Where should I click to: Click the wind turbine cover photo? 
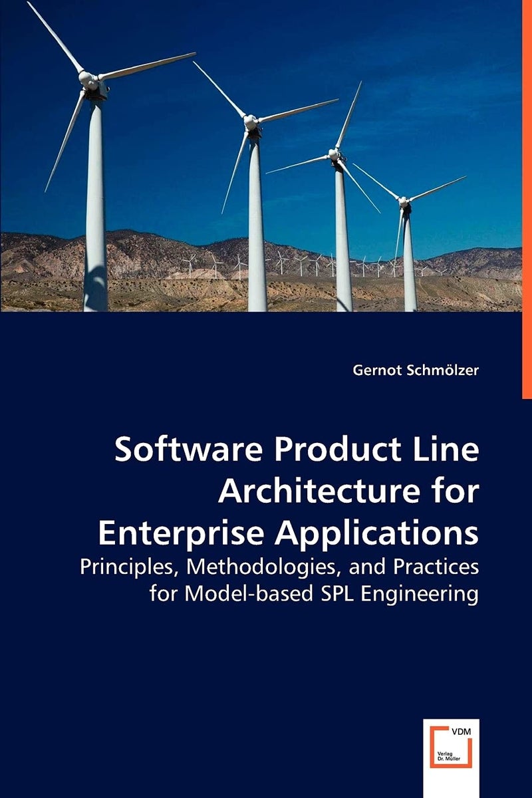[x=261, y=156]
